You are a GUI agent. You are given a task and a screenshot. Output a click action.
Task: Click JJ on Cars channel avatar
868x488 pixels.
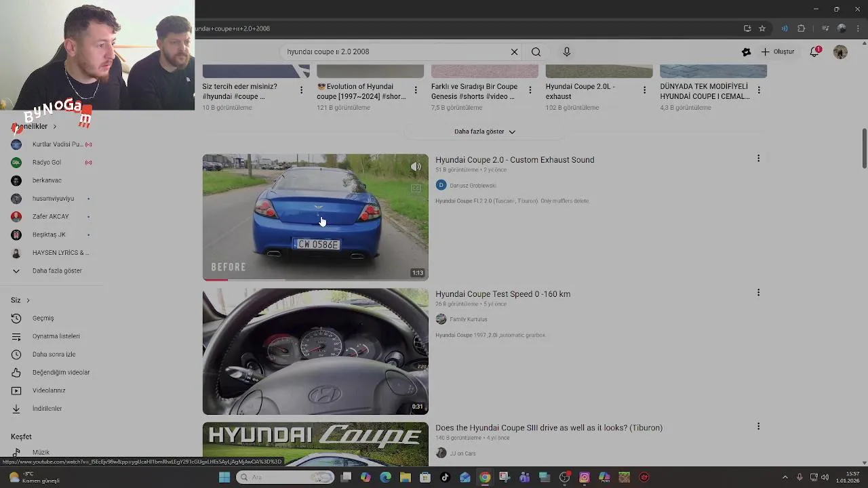441,453
